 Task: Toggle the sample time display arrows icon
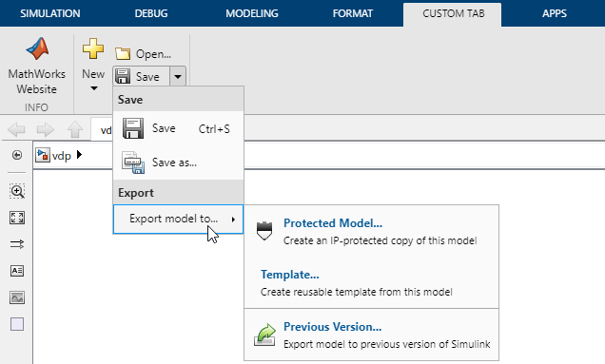17,244
